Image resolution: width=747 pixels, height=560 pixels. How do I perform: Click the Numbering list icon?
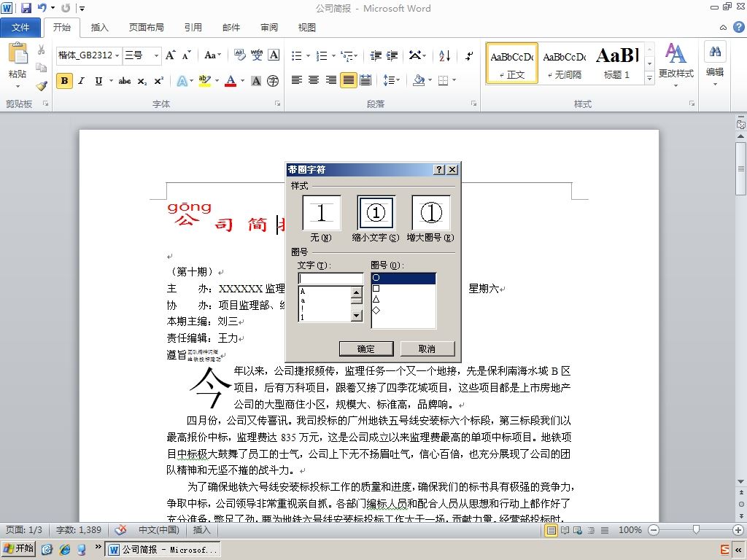tap(322, 56)
